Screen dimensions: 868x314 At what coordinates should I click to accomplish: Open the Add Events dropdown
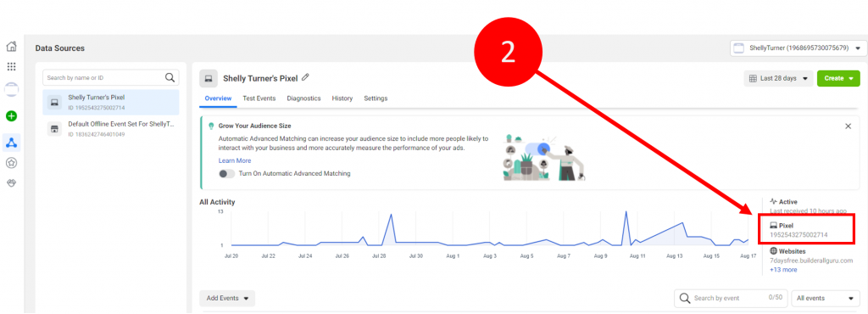[x=227, y=298]
